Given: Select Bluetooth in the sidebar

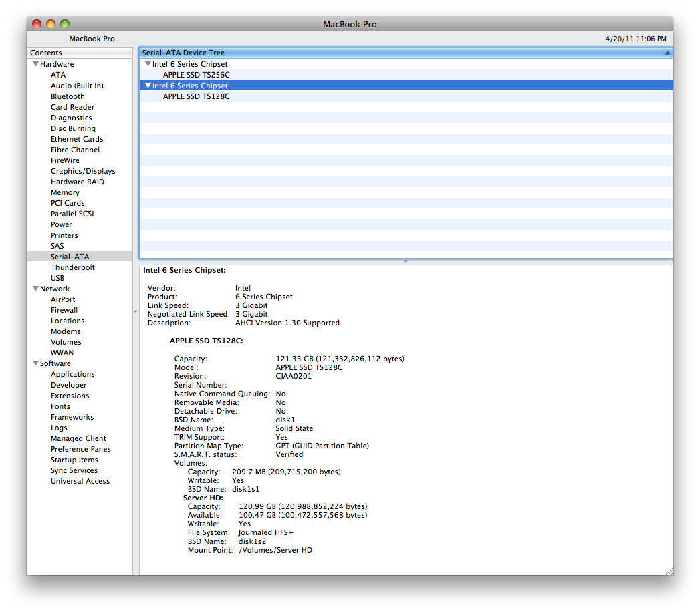Looking at the screenshot, I should click(68, 96).
